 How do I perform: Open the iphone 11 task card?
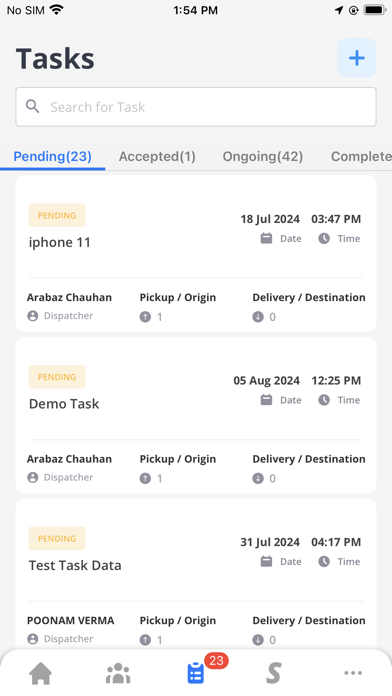tap(196, 253)
